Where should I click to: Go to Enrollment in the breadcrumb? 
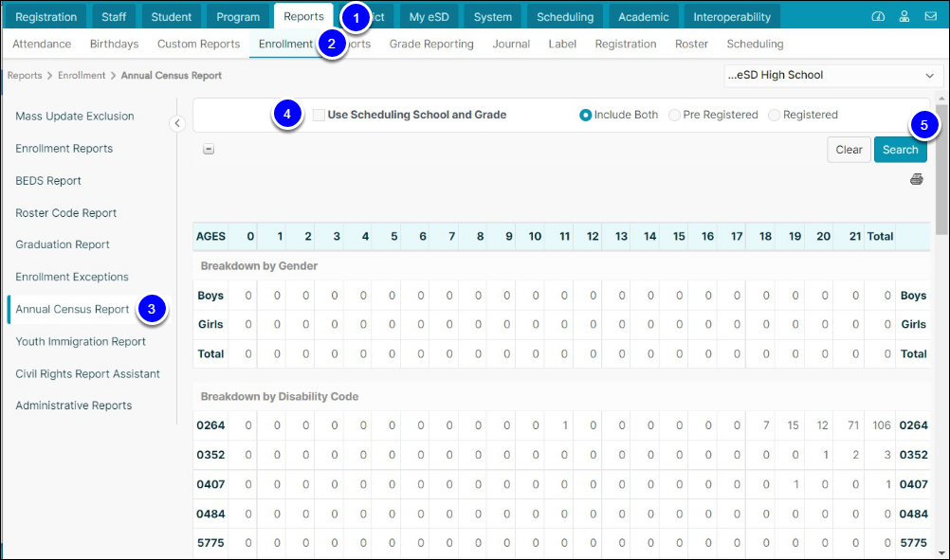pyautogui.click(x=82, y=75)
